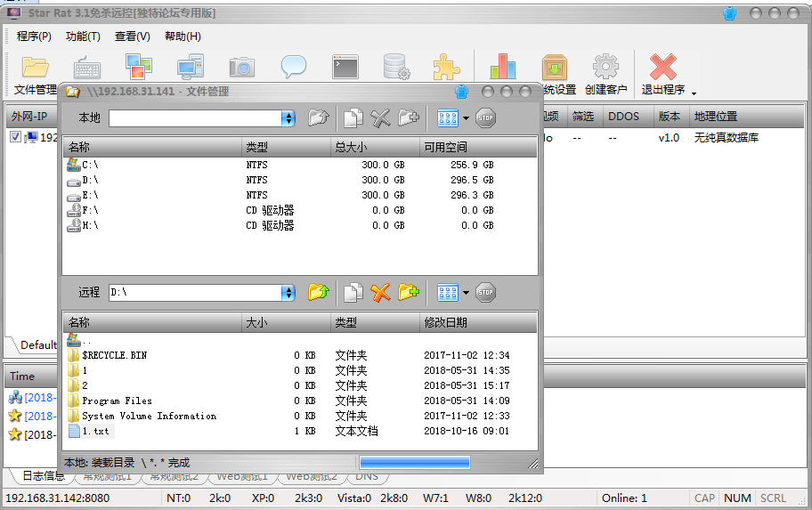The image size is (812, 510).
Task: Expand the remote (远程) D:\ path dropdown
Action: click(288, 293)
